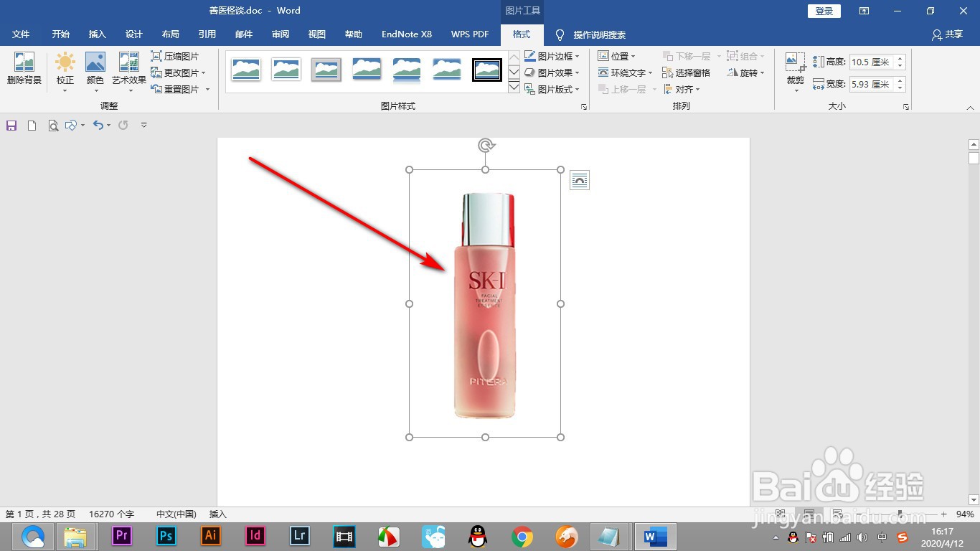The width and height of the screenshot is (980, 551).
Task: Open the Color (颜色) picture tool
Action: pyautogui.click(x=95, y=72)
